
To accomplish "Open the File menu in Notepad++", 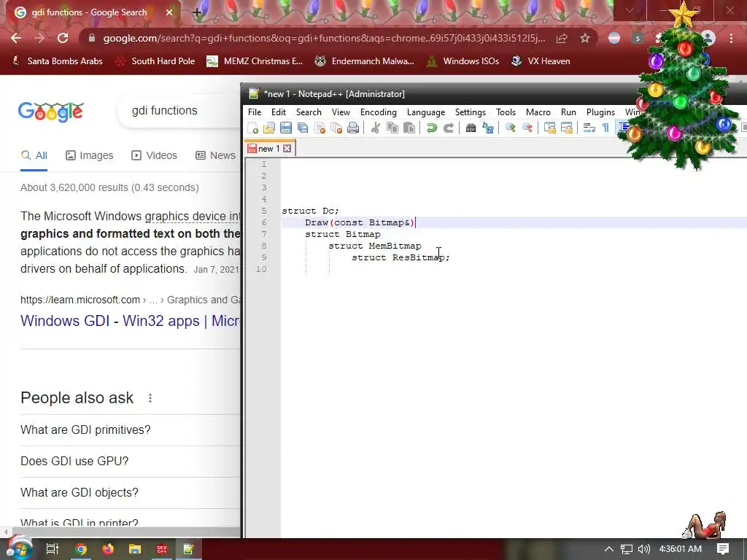I will [255, 112].
